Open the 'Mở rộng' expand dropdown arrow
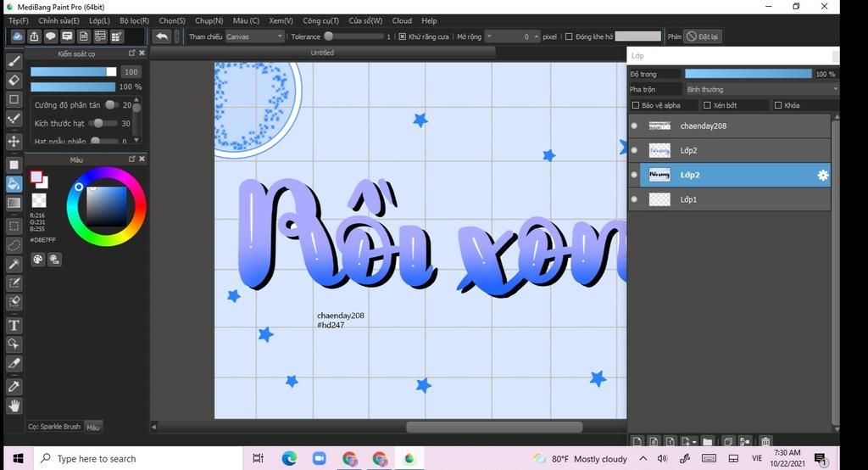 [x=489, y=36]
